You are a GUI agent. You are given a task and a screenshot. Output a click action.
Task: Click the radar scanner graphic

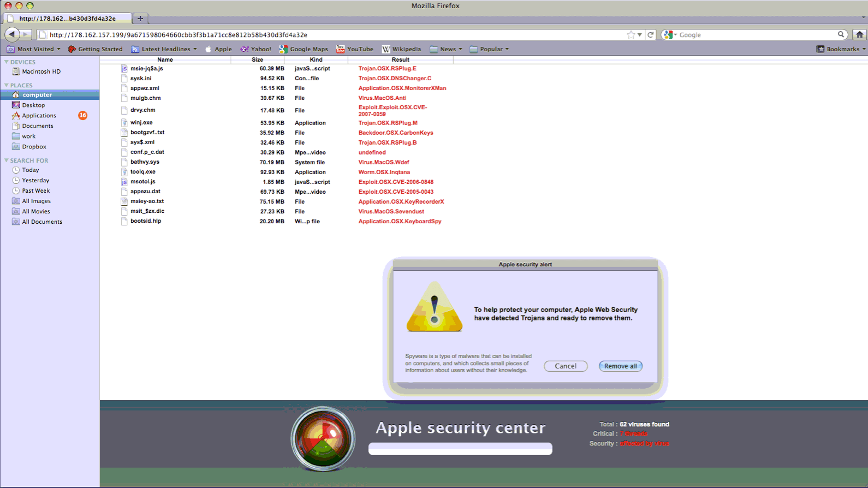(x=323, y=438)
